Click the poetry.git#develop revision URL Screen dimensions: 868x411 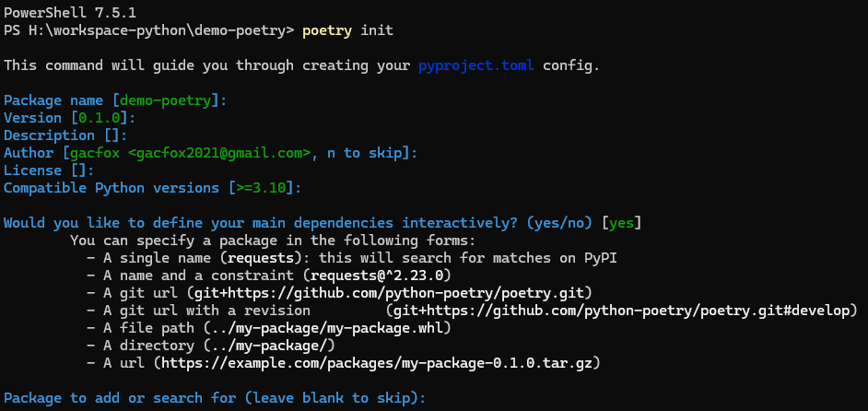621,311
